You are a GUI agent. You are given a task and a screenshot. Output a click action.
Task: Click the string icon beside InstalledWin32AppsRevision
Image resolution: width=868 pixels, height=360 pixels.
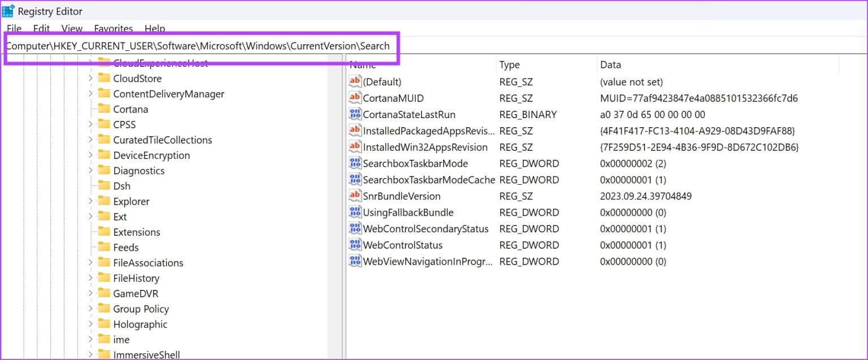coord(355,147)
